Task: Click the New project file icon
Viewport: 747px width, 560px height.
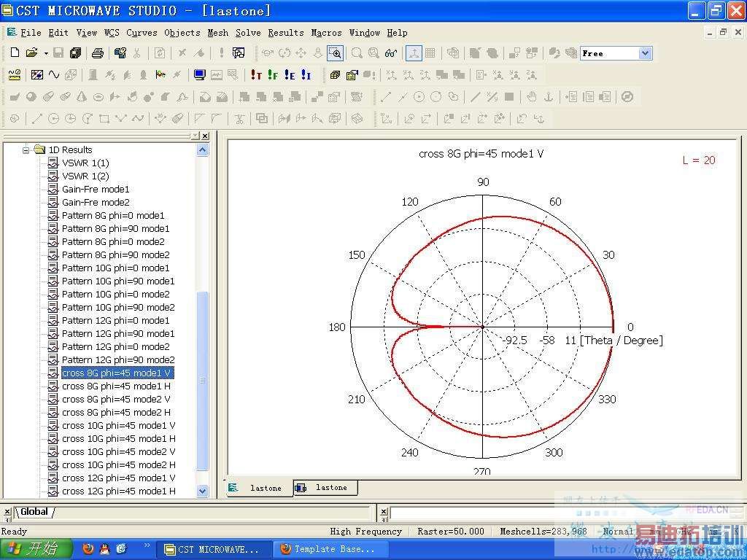Action: [x=15, y=52]
